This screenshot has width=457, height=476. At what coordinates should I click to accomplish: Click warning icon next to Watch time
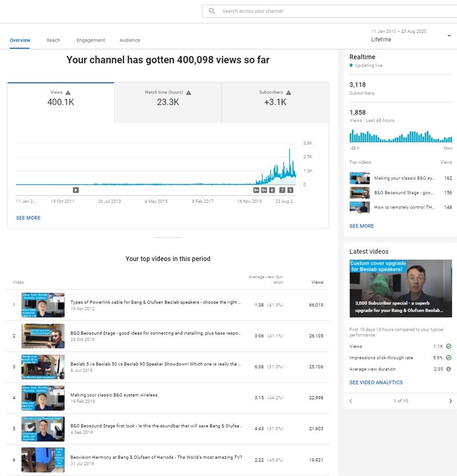click(189, 93)
